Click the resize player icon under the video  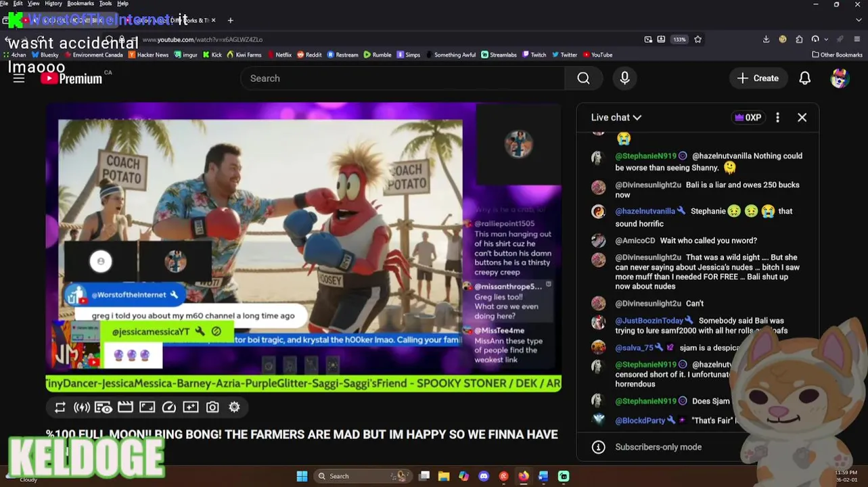tap(147, 407)
